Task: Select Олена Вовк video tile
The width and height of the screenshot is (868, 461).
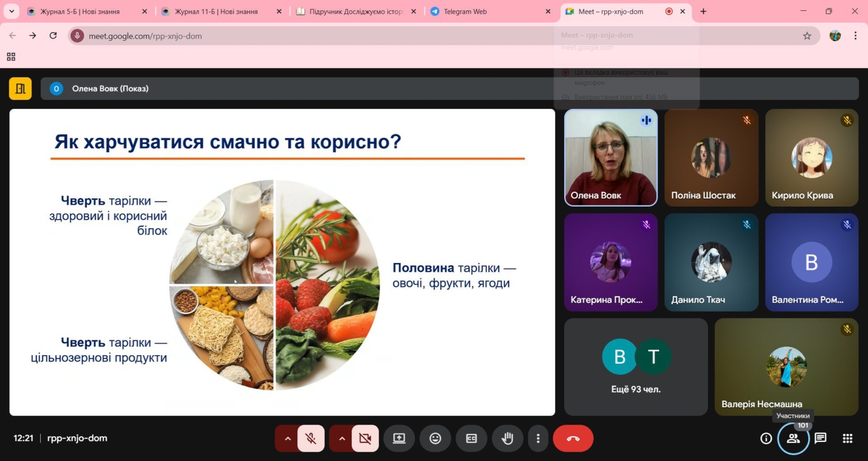Action: 611,157
